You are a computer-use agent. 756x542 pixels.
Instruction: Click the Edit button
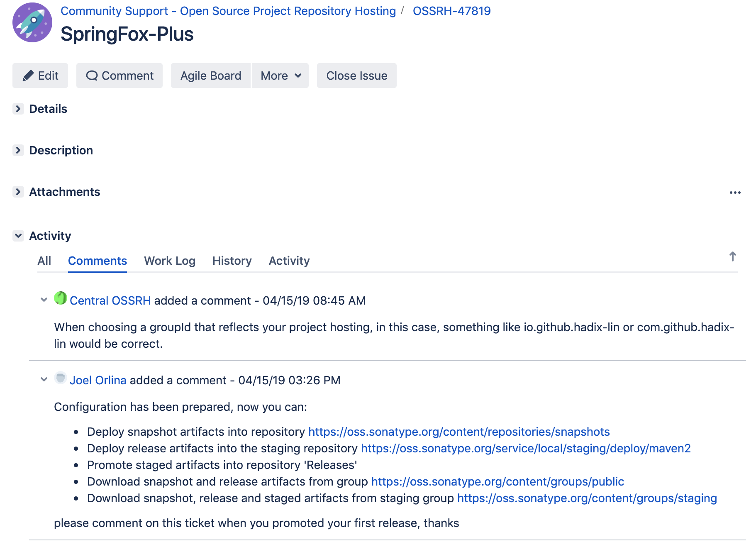click(40, 76)
